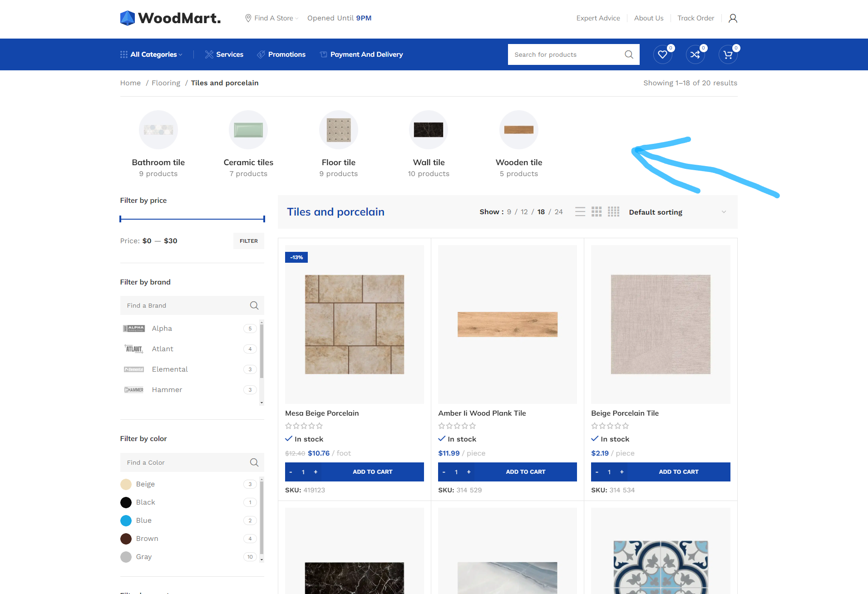Open Floor tile category thumbnail
This screenshot has height=594, width=868.
339,130
